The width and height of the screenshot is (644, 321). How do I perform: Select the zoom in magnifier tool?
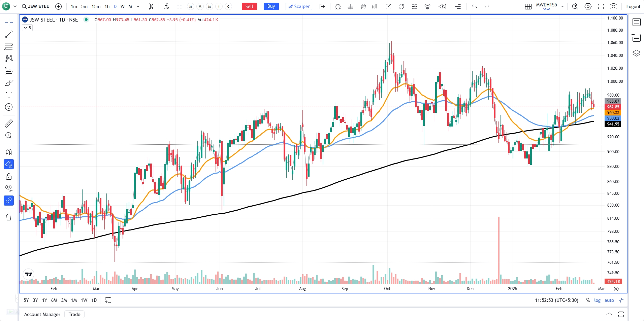(x=9, y=136)
